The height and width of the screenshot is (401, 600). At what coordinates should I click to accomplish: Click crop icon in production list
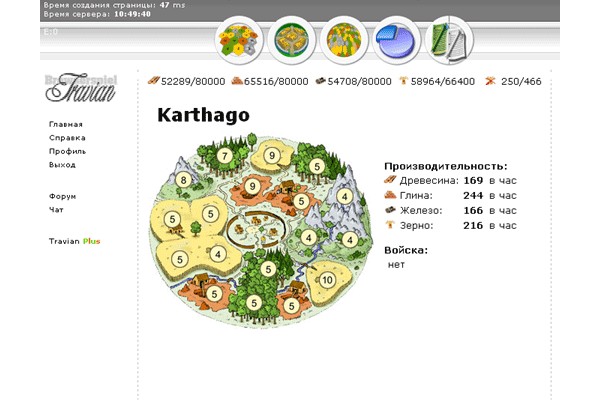(390, 225)
